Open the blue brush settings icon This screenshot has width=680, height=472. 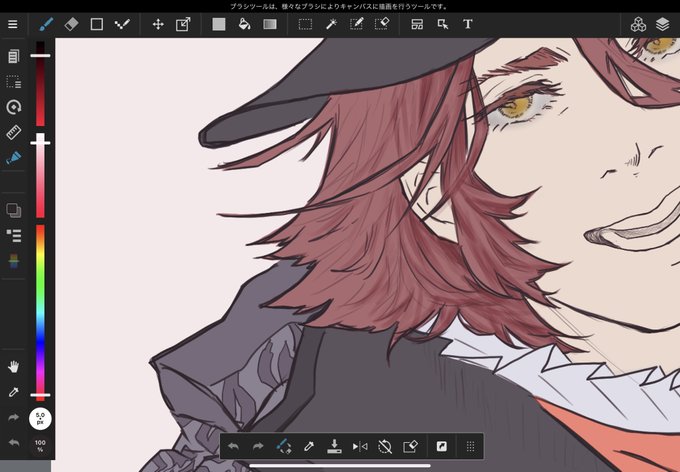13,157
